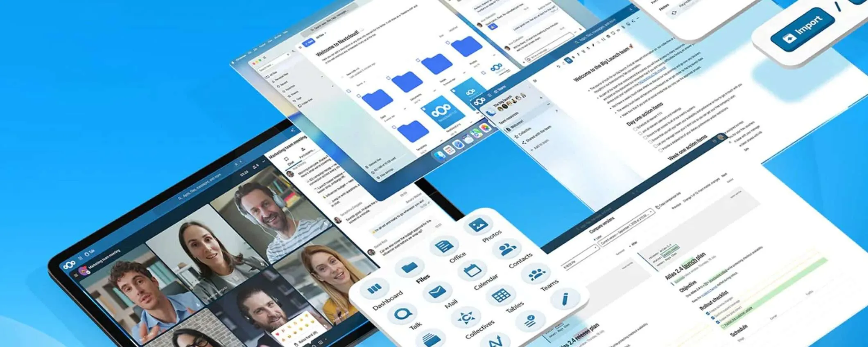Image resolution: width=868 pixels, height=347 pixels.
Task: Click the New button in Files window
Action: point(308,43)
